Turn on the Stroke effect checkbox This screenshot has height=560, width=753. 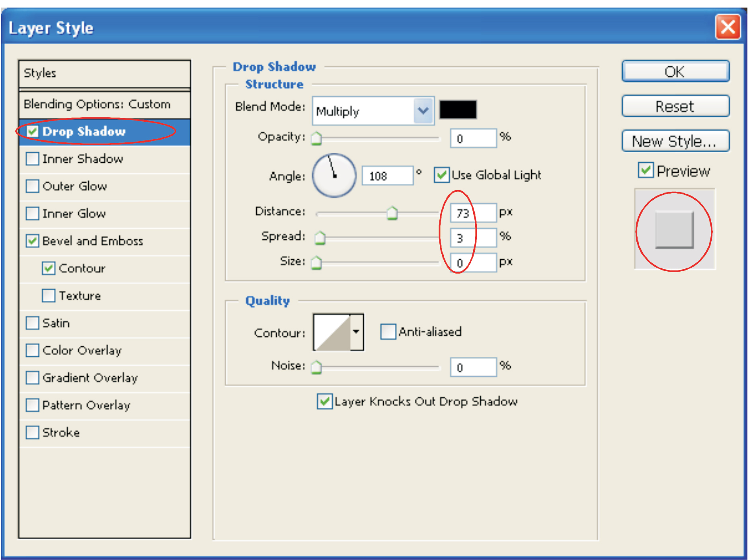tap(32, 432)
